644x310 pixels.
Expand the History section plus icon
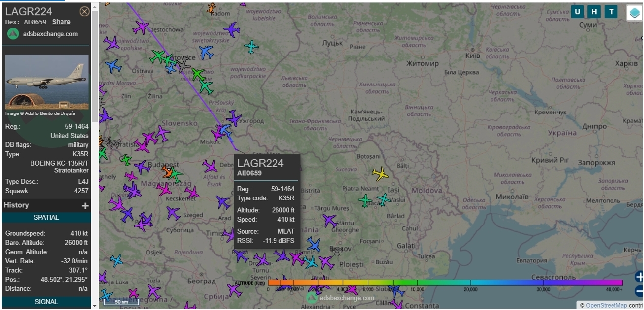(85, 206)
